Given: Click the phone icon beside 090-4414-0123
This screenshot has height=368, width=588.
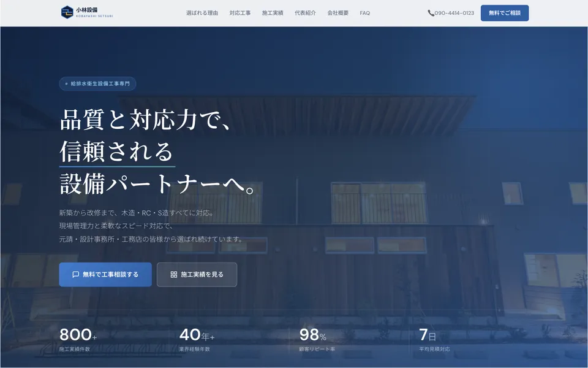Looking at the screenshot, I should pos(431,13).
